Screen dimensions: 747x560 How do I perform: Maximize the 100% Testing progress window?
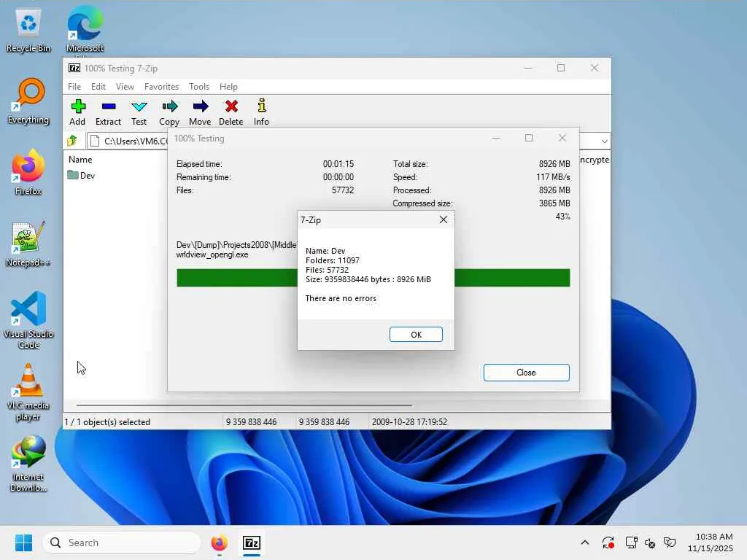(529, 138)
